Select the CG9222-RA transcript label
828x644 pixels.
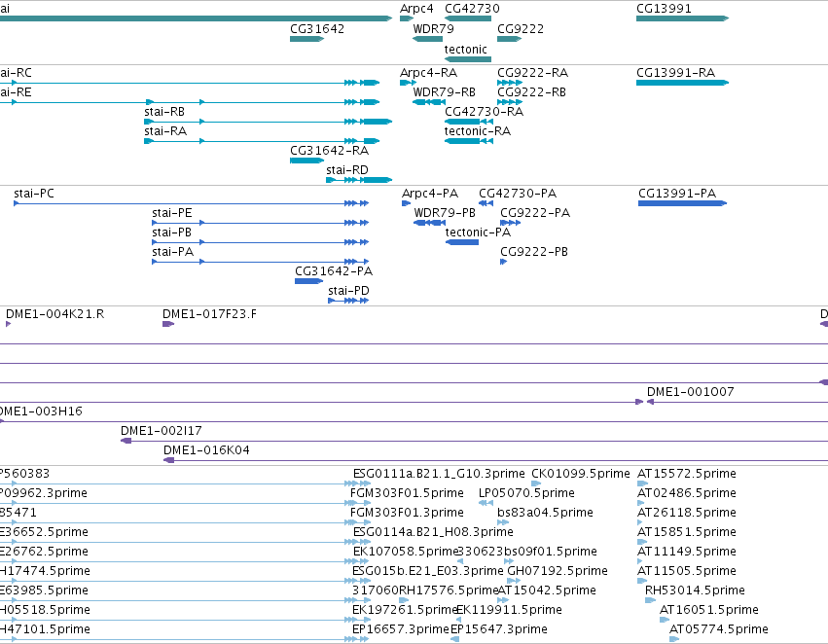pos(533,72)
